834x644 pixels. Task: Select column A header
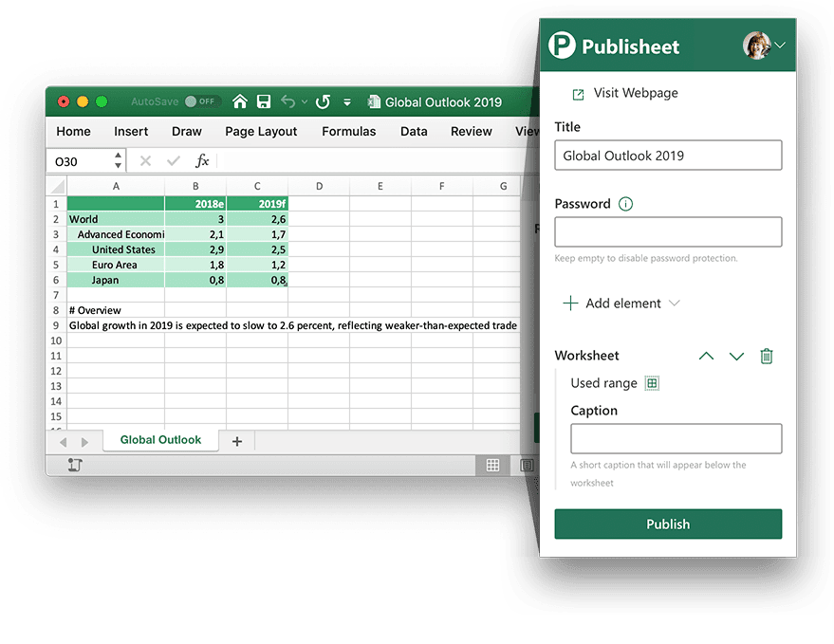point(116,186)
